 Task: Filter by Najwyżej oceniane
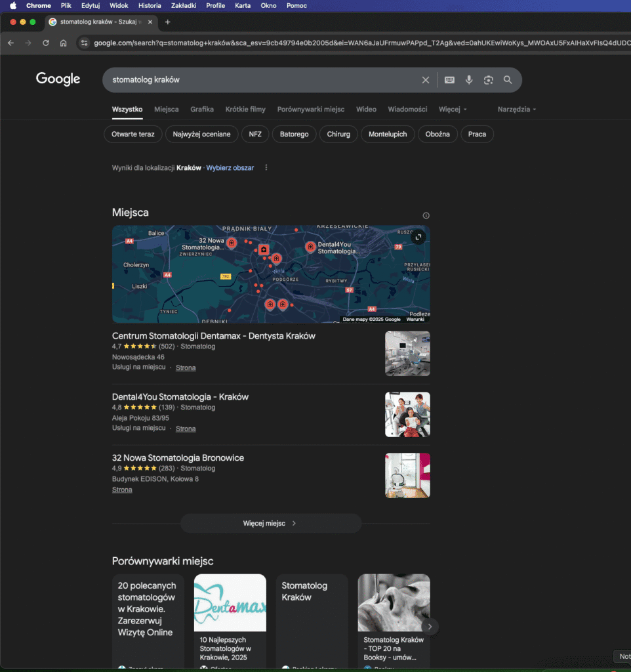pyautogui.click(x=201, y=134)
